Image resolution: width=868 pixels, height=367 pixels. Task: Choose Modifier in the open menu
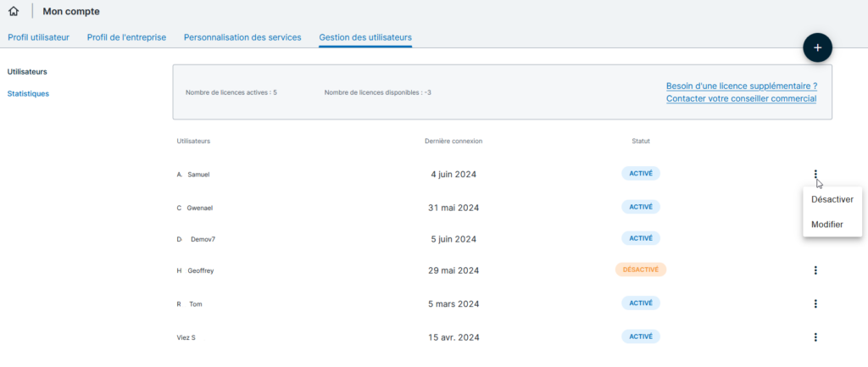tap(826, 225)
